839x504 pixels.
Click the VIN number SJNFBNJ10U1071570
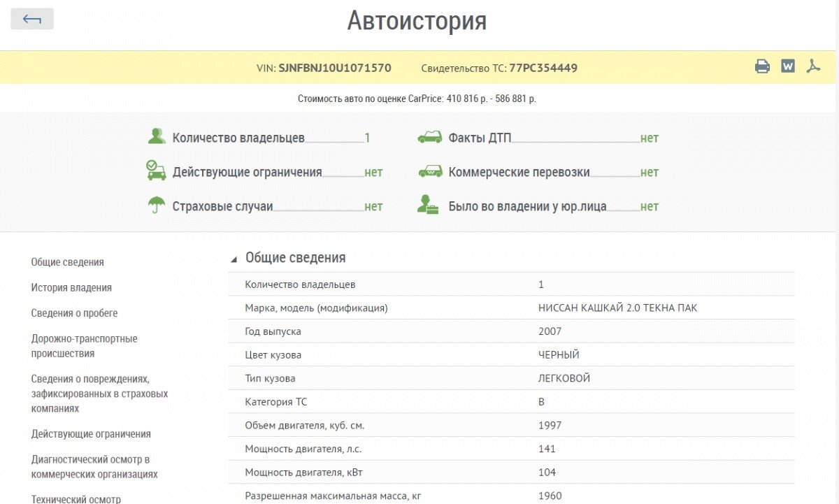tap(334, 69)
